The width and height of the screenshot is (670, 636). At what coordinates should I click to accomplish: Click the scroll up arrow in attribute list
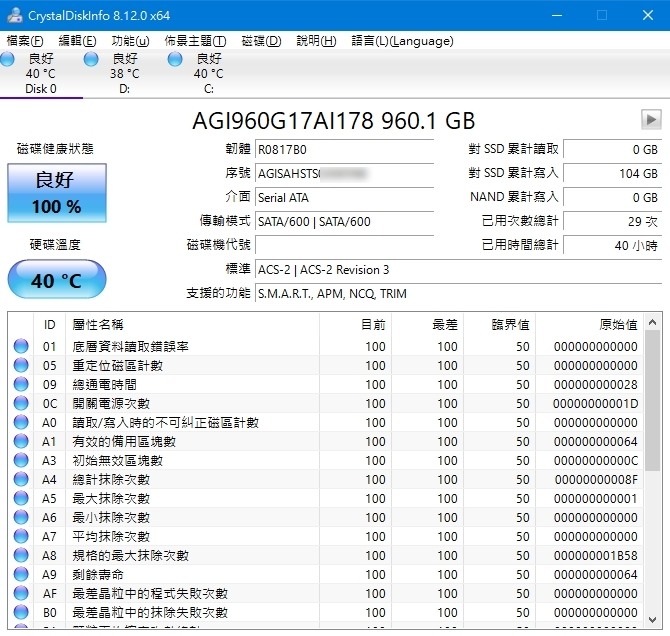coord(652,322)
